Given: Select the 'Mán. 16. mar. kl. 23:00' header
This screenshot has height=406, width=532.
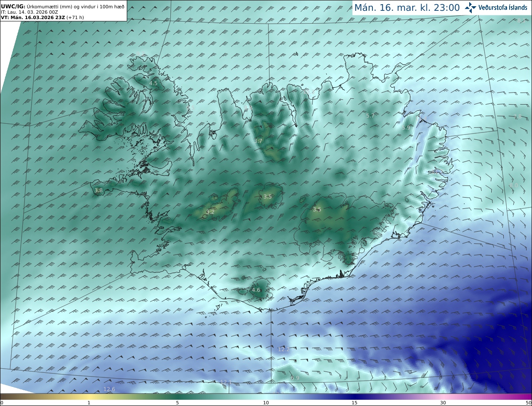Looking at the screenshot, I should pos(407,7).
